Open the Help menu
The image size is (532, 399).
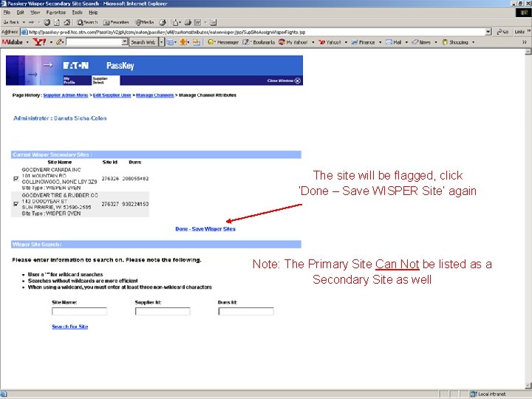point(93,13)
